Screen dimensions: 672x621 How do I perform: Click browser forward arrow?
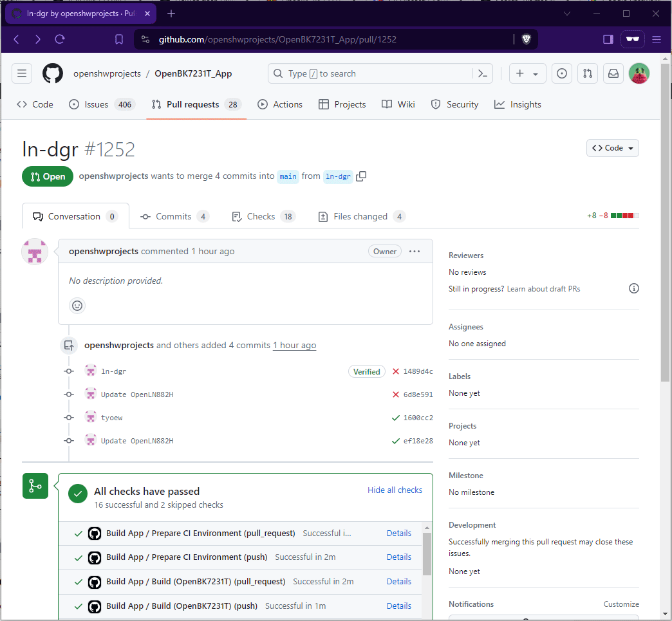38,39
